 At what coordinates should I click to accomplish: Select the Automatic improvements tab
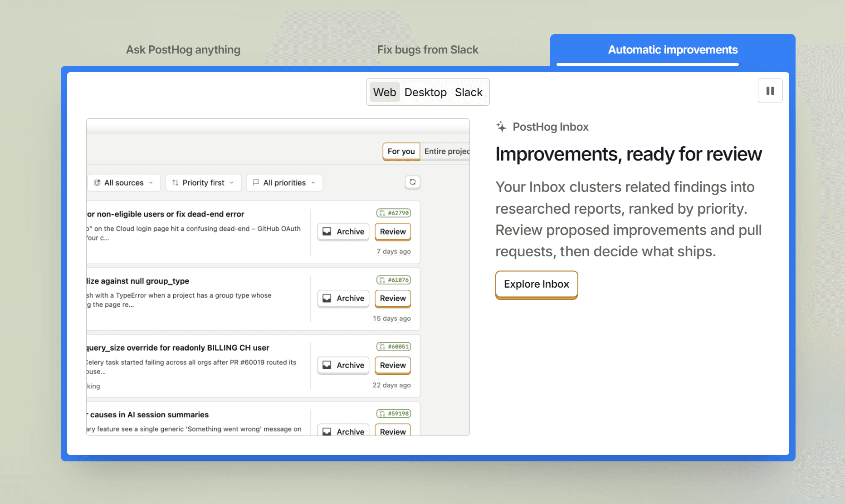coord(673,49)
